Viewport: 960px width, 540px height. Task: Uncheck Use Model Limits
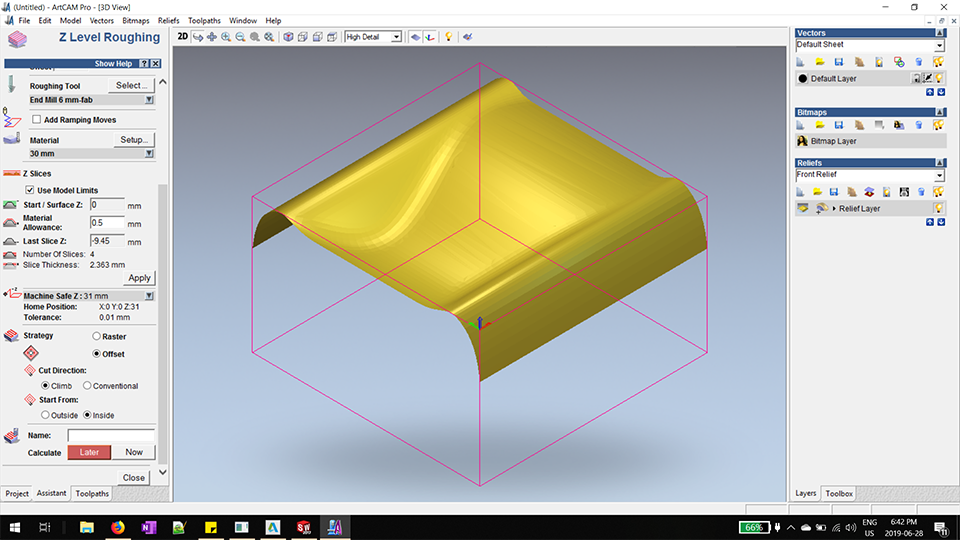29,190
